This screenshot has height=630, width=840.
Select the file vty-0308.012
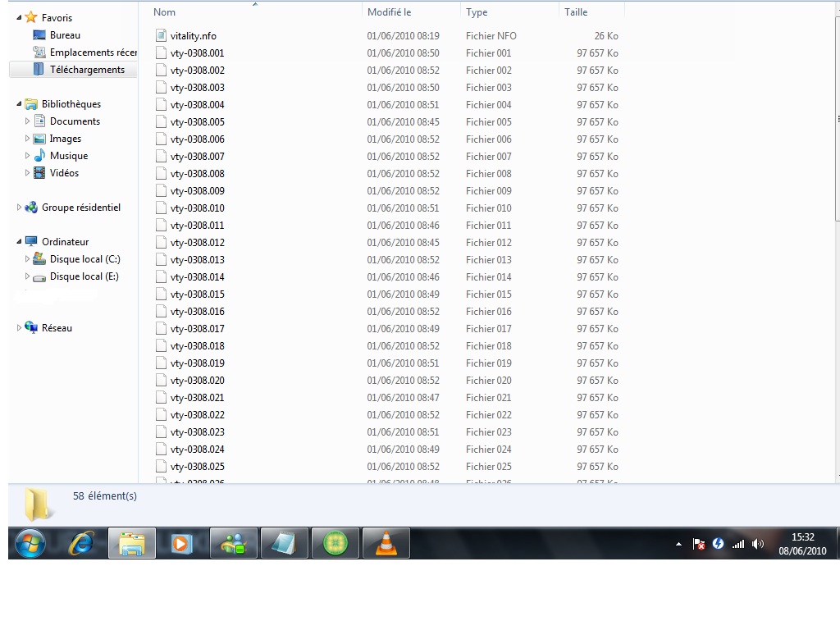tap(197, 243)
